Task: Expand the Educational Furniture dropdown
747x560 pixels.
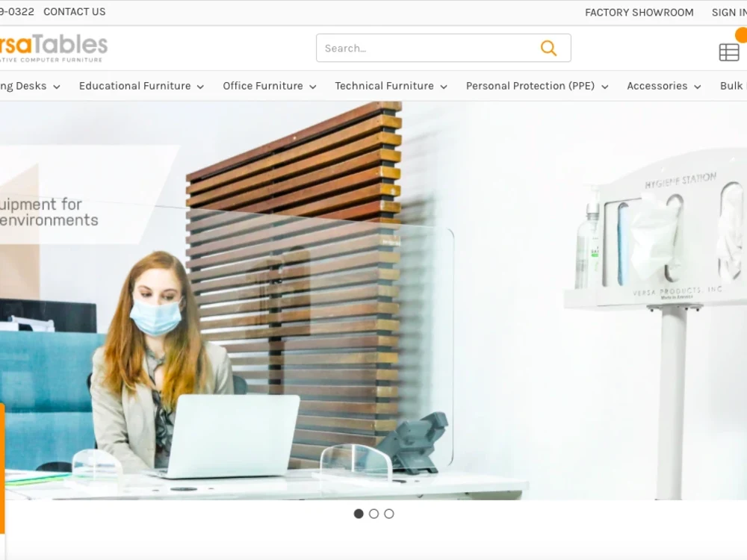Action: [x=134, y=86]
